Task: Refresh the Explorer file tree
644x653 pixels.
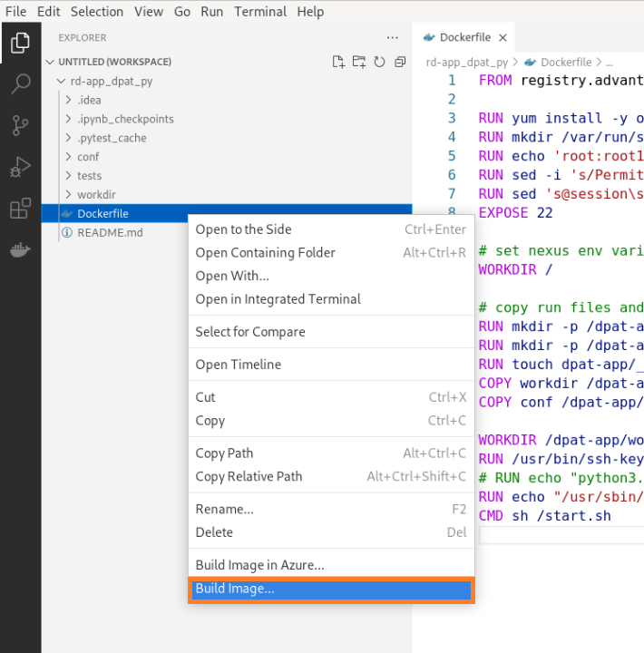Action: tap(379, 62)
